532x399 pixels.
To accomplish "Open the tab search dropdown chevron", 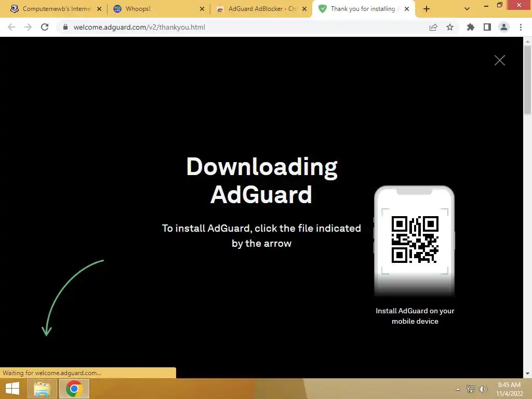I will (467, 9).
